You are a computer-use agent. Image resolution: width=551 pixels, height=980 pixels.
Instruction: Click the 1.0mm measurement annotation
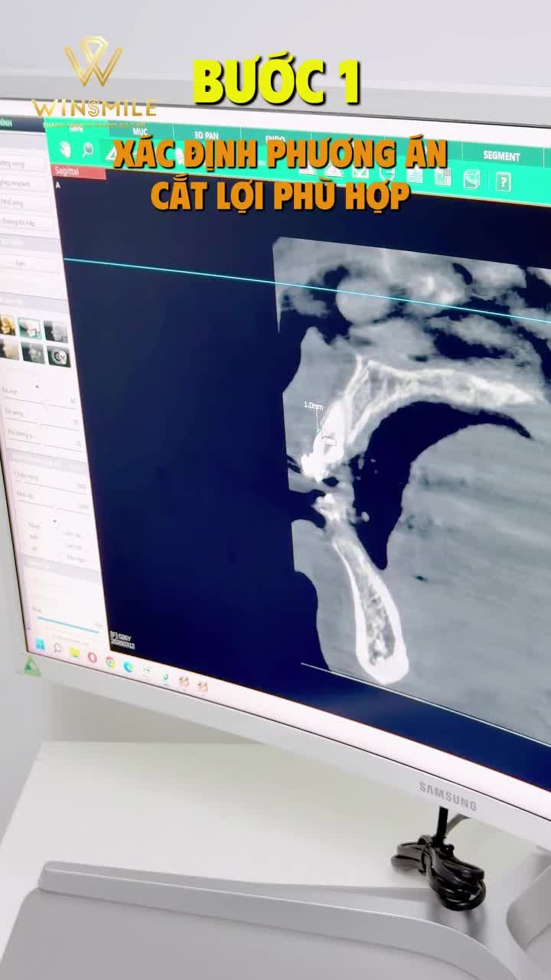coord(313,406)
